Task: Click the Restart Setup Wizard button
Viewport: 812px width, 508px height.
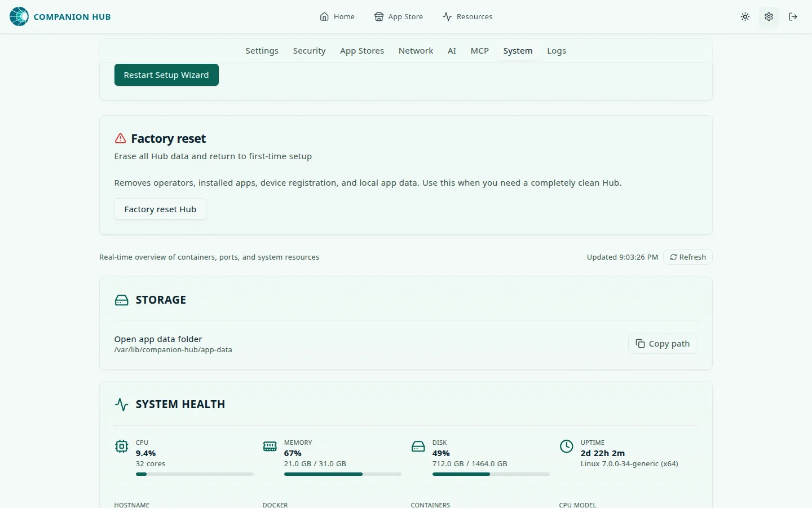Action: pyautogui.click(x=166, y=75)
